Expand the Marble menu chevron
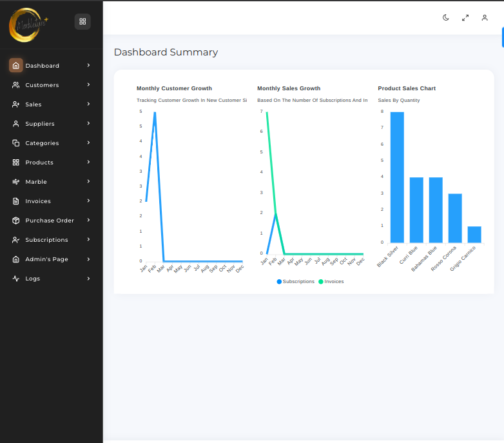Screen dimensions: 504x443 pyautogui.click(x=88, y=181)
